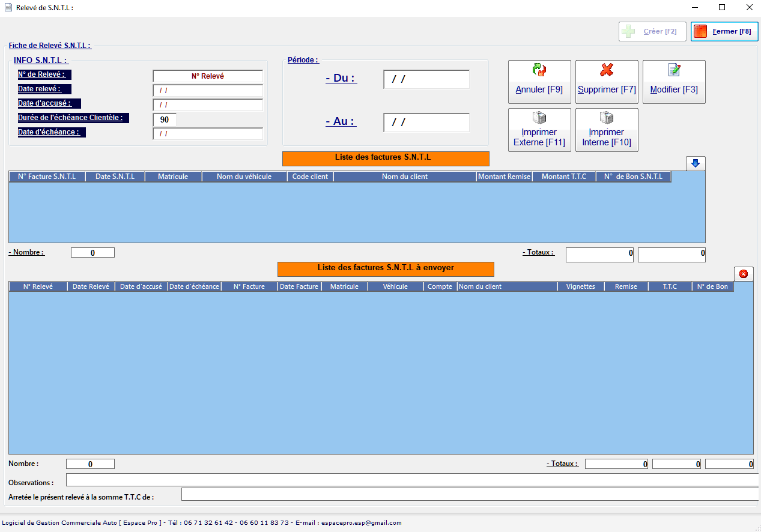The height and width of the screenshot is (532, 761).
Task: Set the period end date Au field
Action: [x=426, y=122]
